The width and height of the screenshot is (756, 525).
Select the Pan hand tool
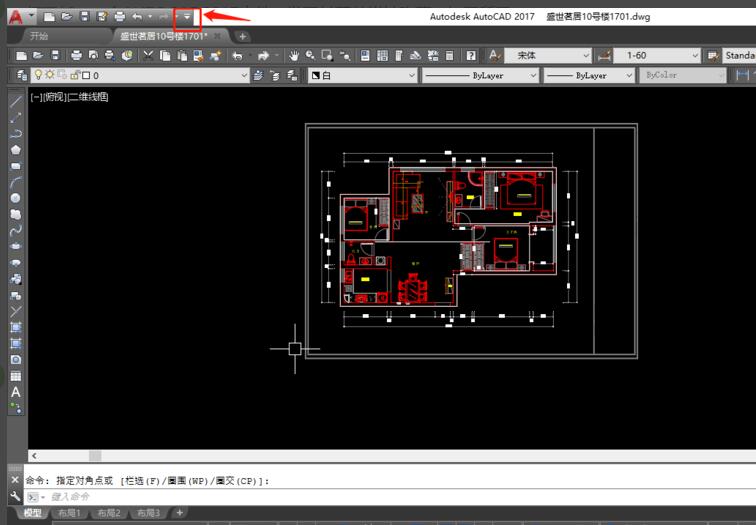point(294,56)
